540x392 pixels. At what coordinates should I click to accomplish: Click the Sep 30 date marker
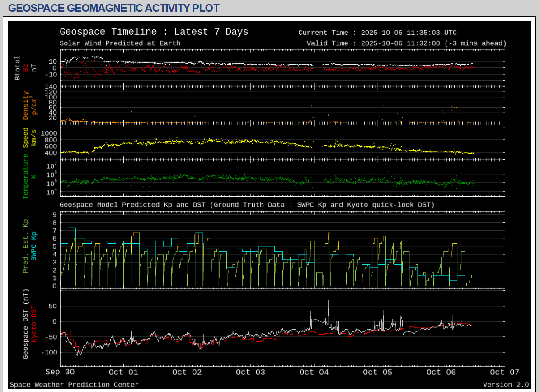[x=60, y=372]
